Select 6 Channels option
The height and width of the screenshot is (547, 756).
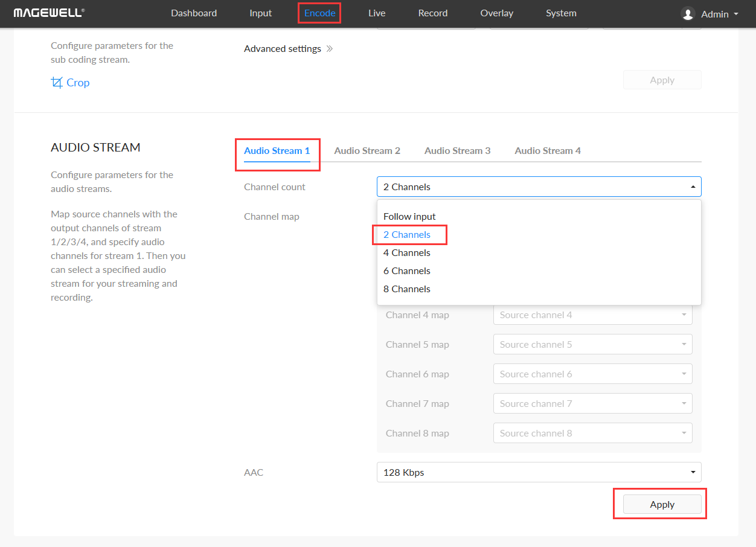click(406, 270)
